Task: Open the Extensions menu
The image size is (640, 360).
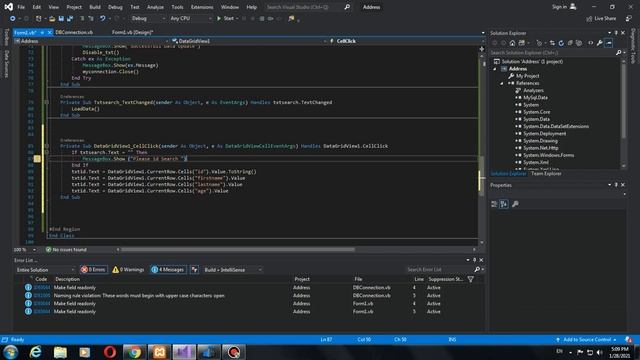Action: click(202, 7)
